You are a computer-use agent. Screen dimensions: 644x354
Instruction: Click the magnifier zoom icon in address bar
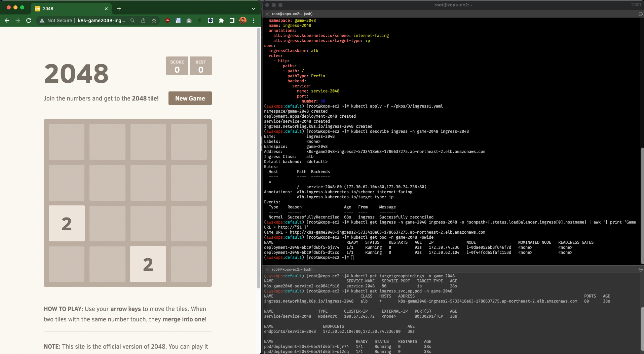coord(132,21)
